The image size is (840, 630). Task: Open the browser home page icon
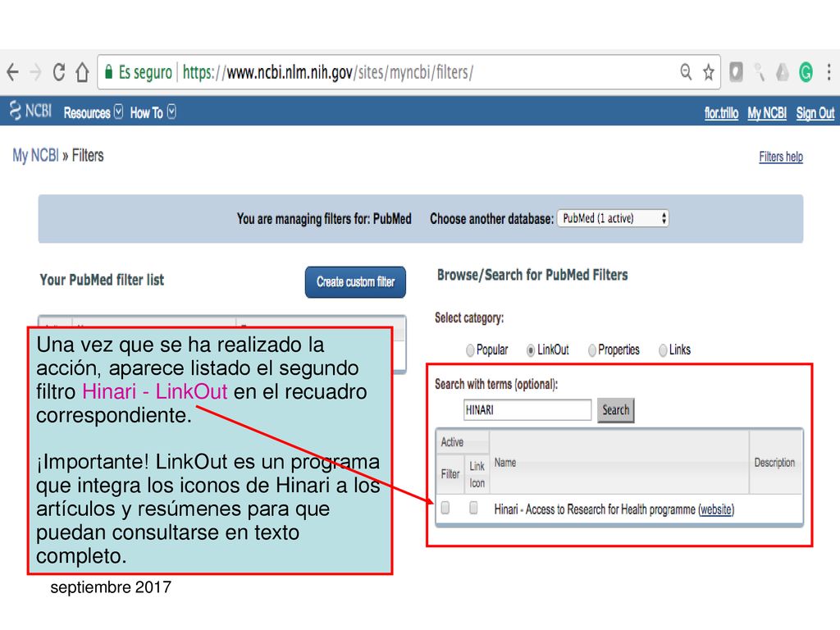coord(82,72)
